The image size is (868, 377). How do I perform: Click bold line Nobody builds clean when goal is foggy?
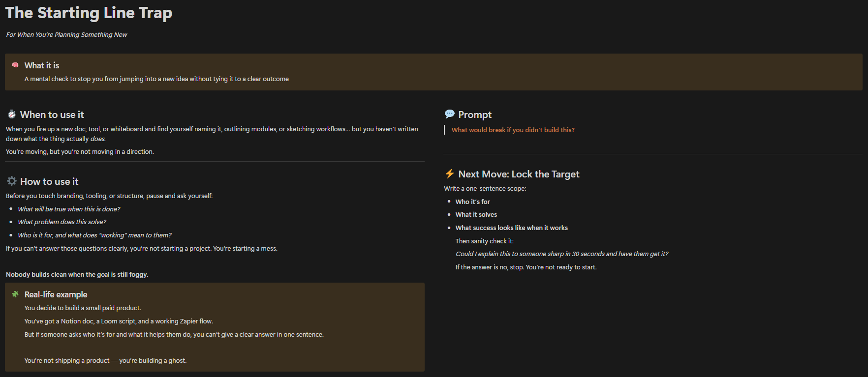[x=77, y=275]
